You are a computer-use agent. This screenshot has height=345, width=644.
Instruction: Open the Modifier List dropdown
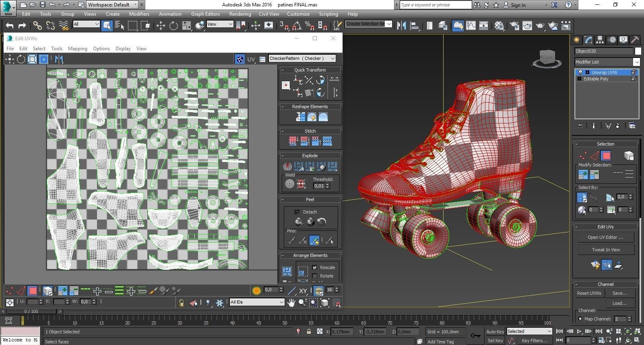(607, 62)
